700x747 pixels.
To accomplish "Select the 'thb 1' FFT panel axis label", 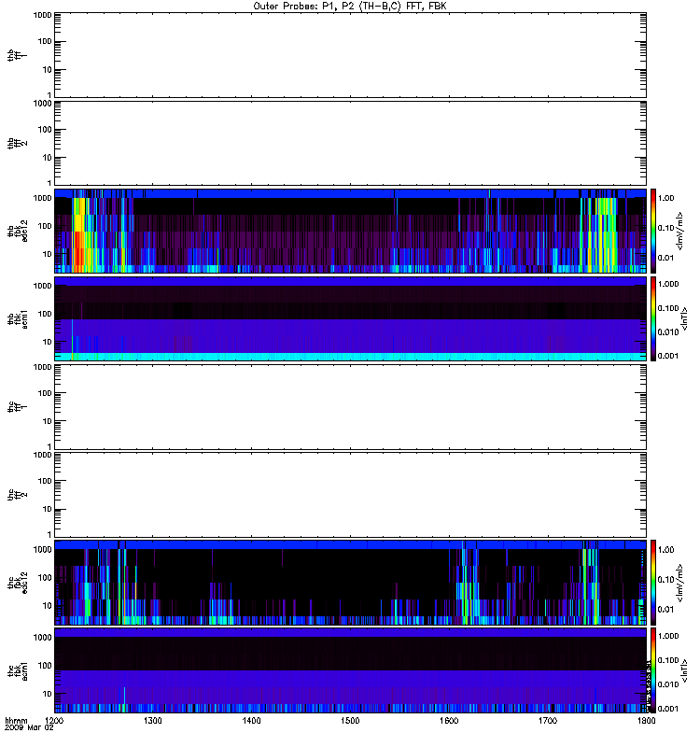I will pos(17,56).
